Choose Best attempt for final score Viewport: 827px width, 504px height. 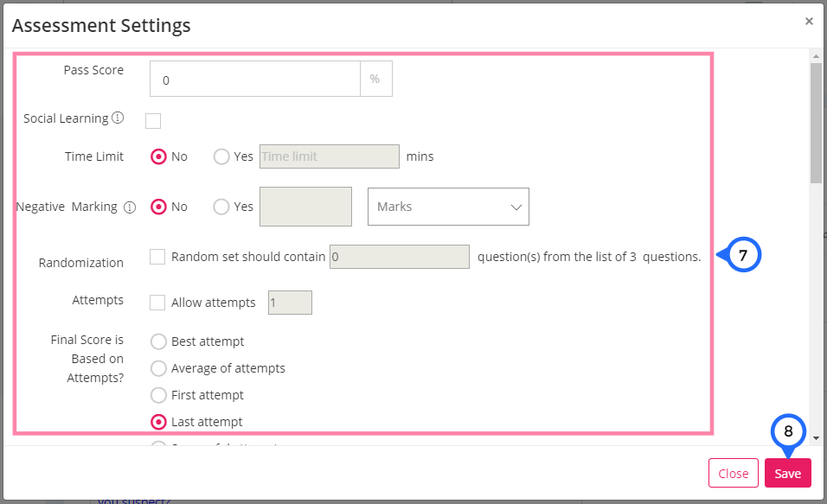click(x=158, y=341)
